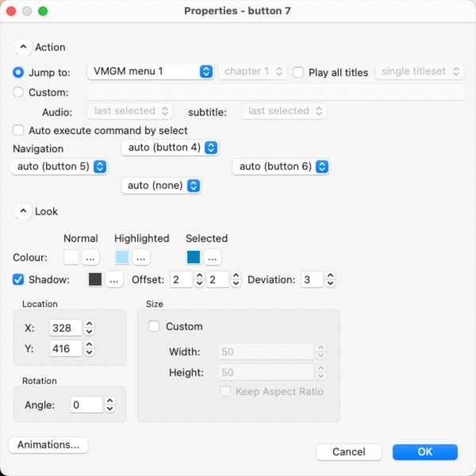Click the Highlighted light blue colour swatch
Viewport: 476px width, 476px height.
tap(122, 257)
